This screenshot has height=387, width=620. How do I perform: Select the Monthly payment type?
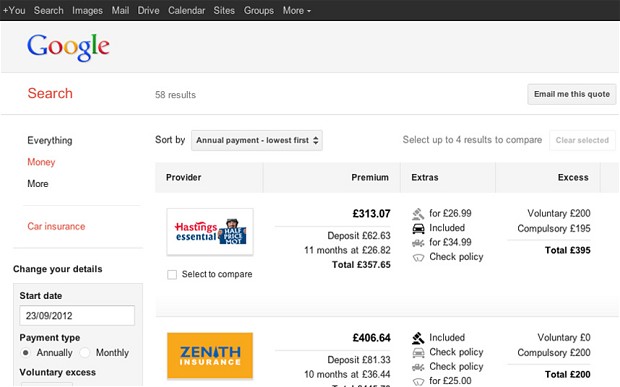pyautogui.click(x=85, y=353)
